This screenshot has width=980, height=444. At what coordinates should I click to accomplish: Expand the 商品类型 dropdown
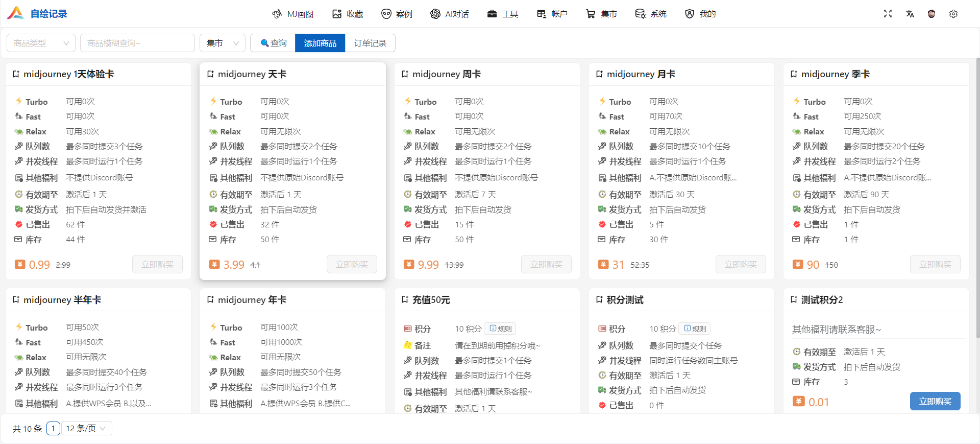pos(41,43)
